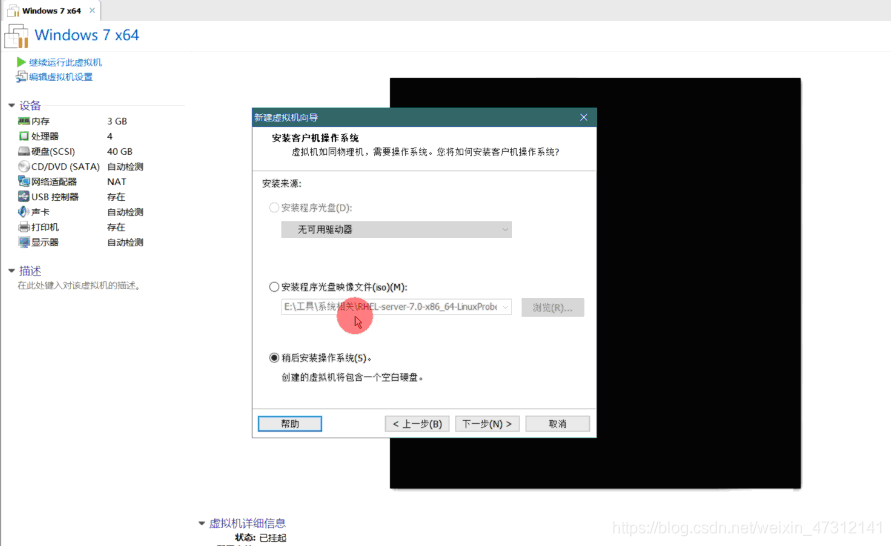Click the CD/DVD (SATA) value 自动检测
This screenshot has width=891, height=546.
[125, 166]
